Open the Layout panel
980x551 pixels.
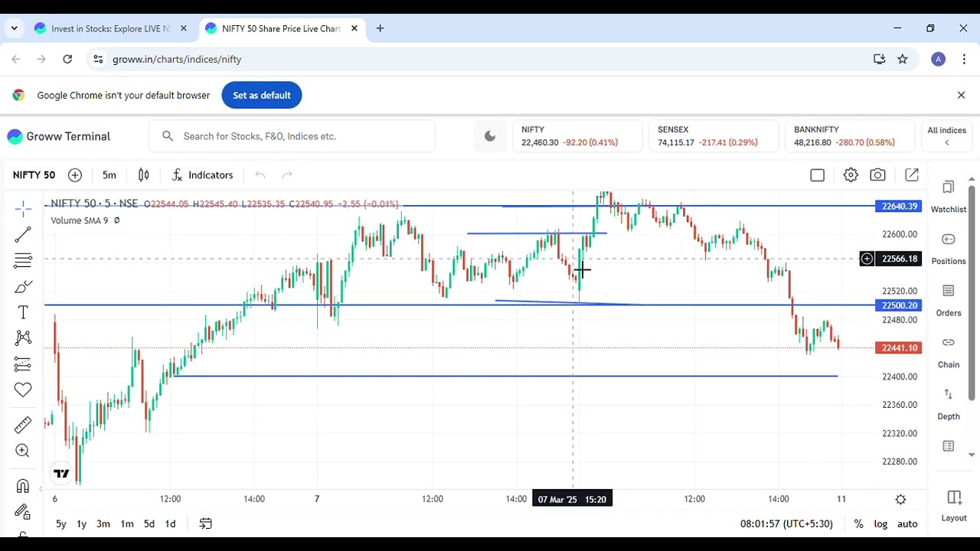(x=954, y=506)
